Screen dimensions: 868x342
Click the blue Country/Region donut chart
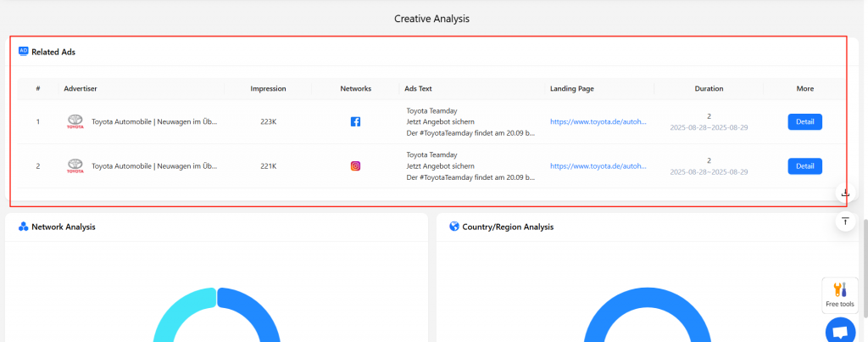point(602,314)
